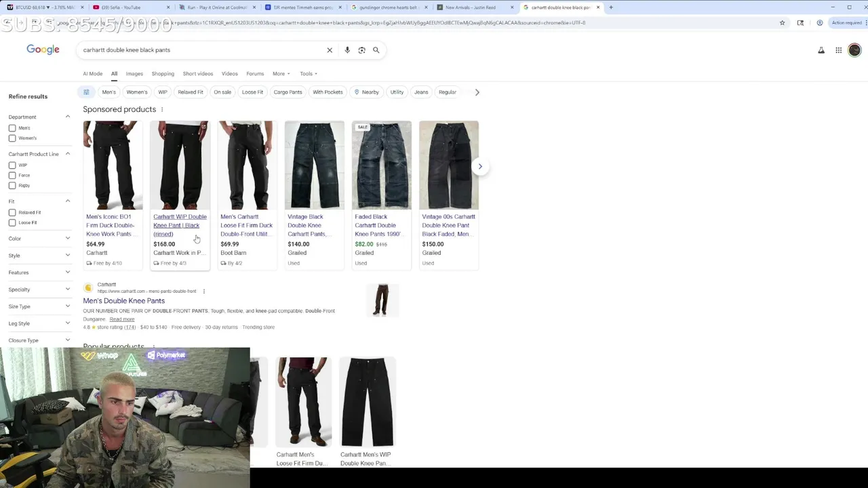Collapse the Fit filter section

pyautogui.click(x=68, y=201)
